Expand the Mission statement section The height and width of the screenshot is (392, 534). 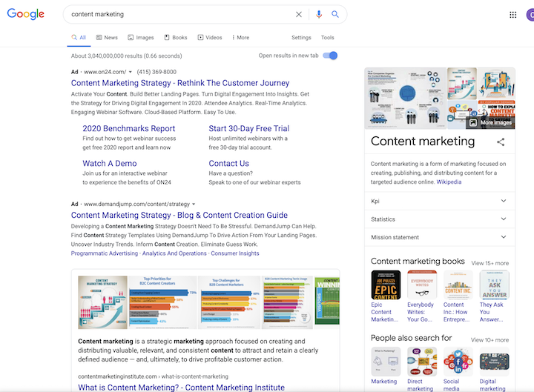[x=440, y=237]
